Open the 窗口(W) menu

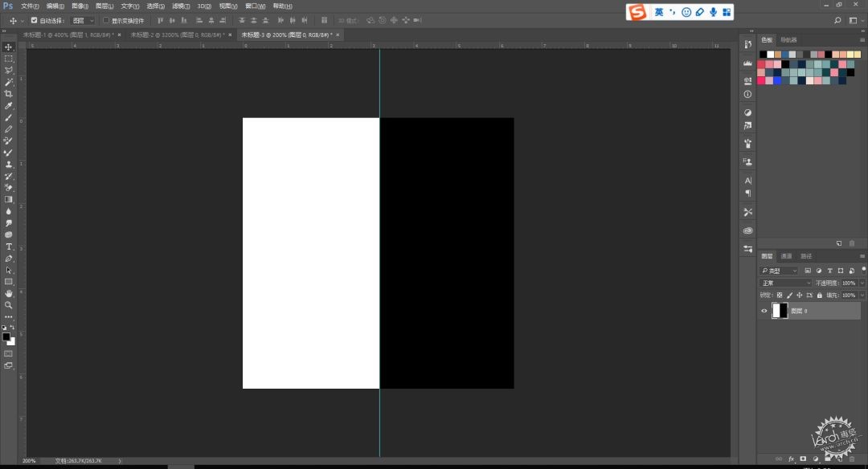(x=256, y=6)
